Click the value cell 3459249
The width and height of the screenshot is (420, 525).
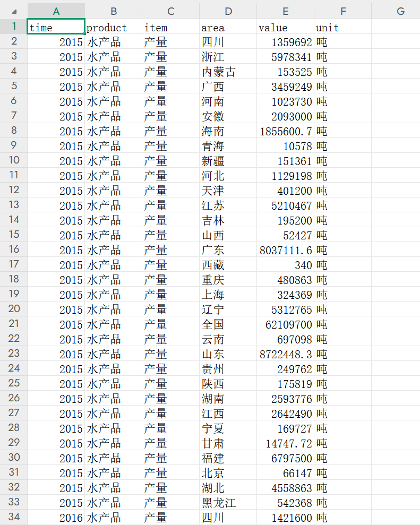click(285, 86)
